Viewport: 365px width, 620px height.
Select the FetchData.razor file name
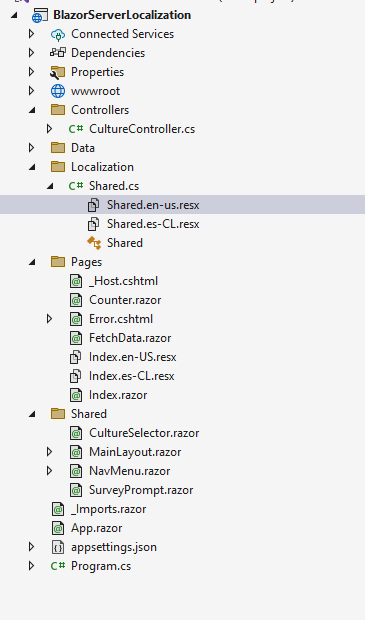click(x=130, y=338)
